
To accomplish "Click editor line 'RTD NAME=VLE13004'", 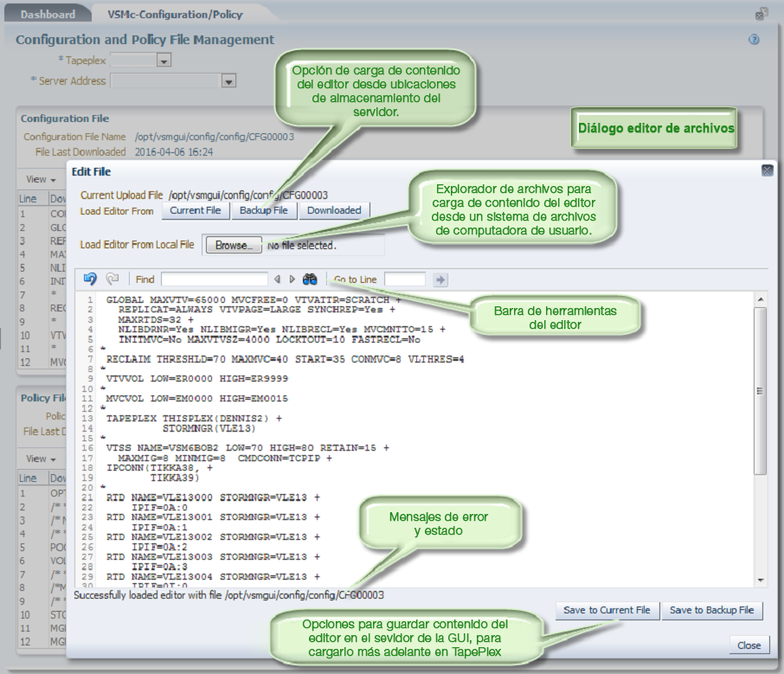I will (x=213, y=576).
